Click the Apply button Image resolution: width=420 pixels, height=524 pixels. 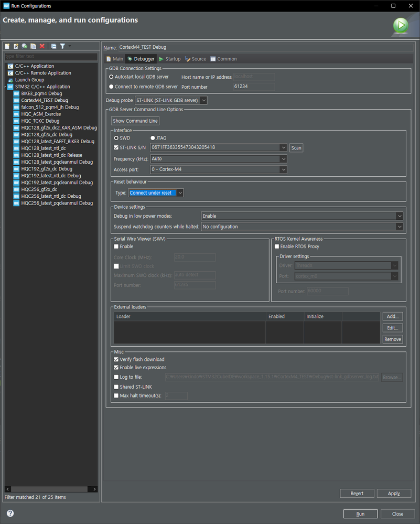(394, 494)
